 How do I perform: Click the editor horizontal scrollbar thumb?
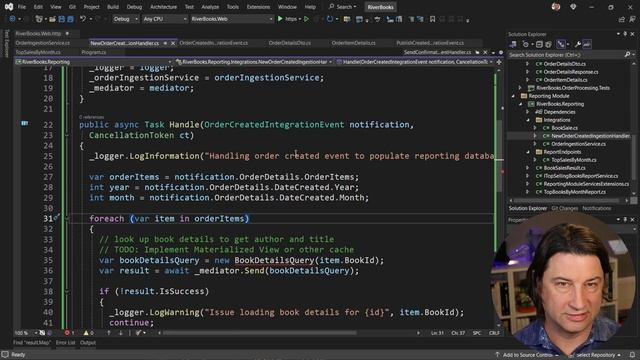click(x=260, y=333)
